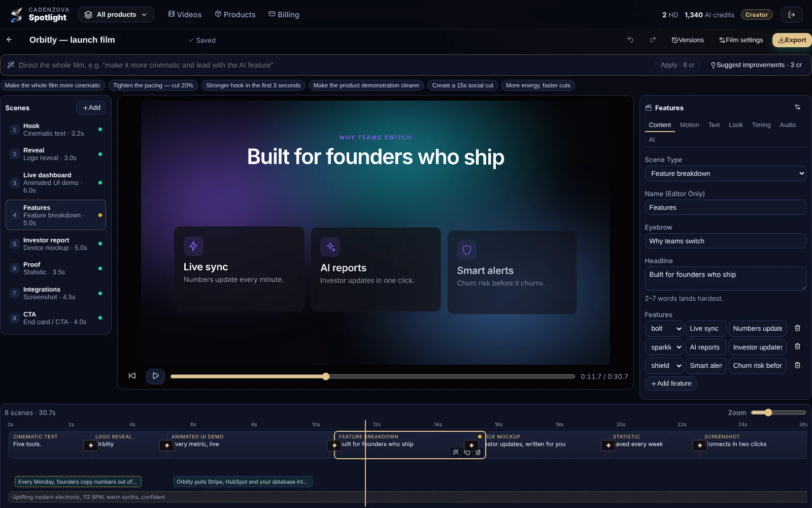Open transition marker before Statistic clip

click(x=608, y=446)
